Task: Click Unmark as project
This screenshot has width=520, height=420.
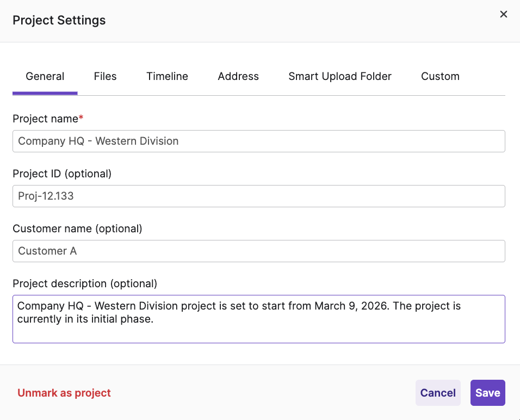Action: coord(64,392)
